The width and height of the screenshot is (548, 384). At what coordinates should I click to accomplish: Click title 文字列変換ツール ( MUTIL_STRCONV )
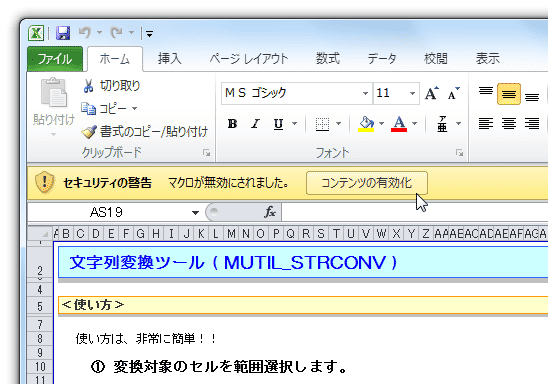(x=233, y=263)
